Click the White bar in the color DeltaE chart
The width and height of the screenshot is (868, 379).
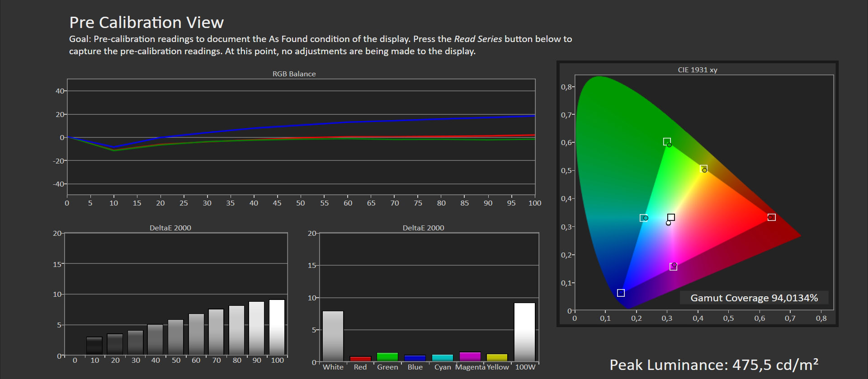coord(333,336)
